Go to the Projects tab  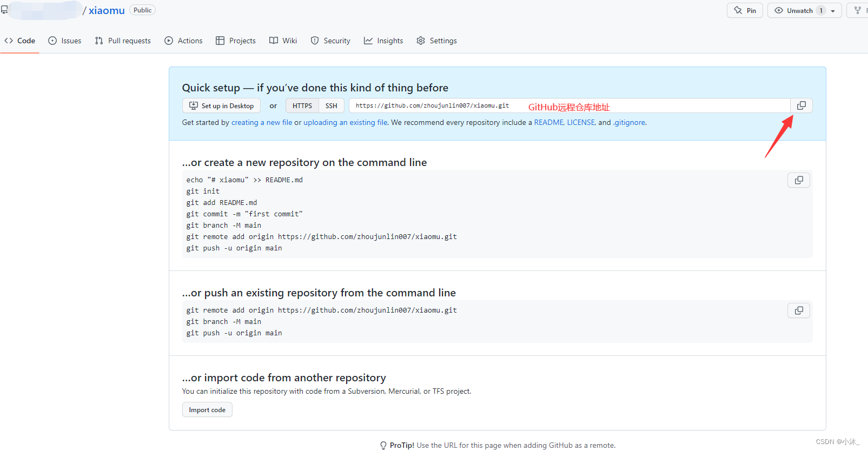click(236, 41)
